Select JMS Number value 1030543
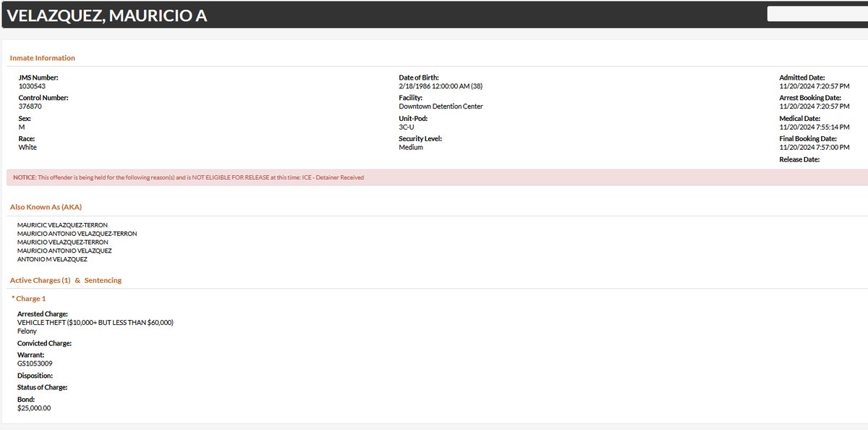This screenshot has width=868, height=430. (x=32, y=86)
